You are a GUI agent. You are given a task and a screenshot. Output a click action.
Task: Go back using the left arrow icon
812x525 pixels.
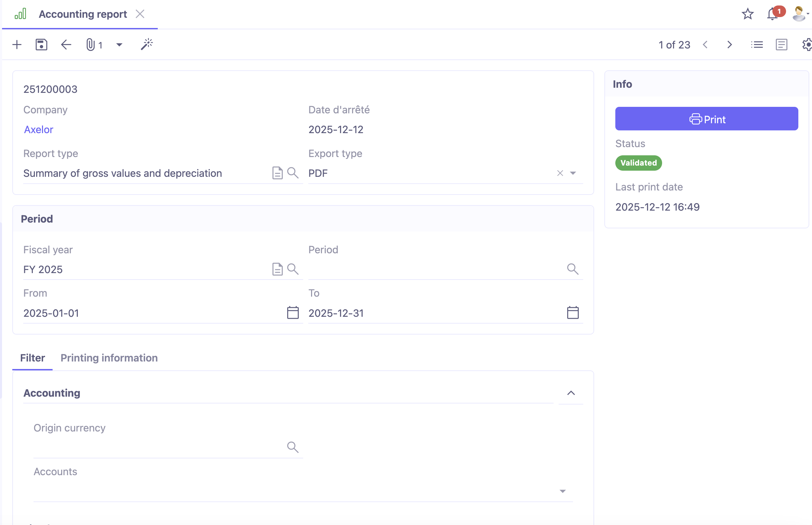pos(66,45)
